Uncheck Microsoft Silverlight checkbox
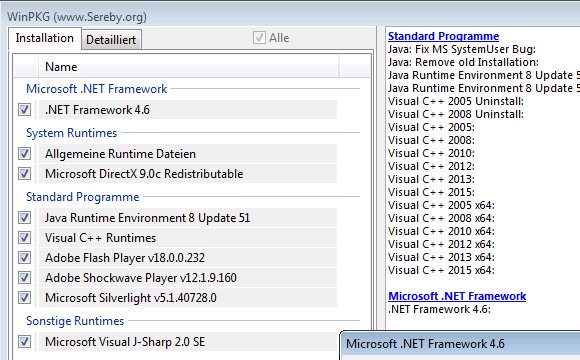 [24, 297]
